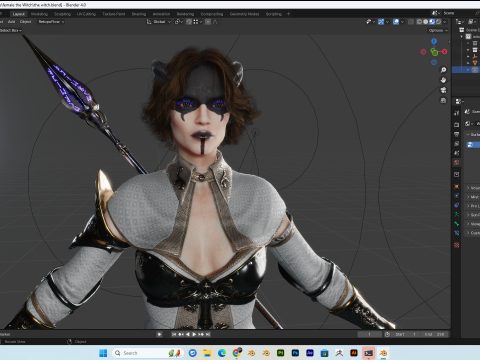The image size is (480, 360).
Task: Open the Bone Constraints properties tab icon
Action: (x=456, y=233)
